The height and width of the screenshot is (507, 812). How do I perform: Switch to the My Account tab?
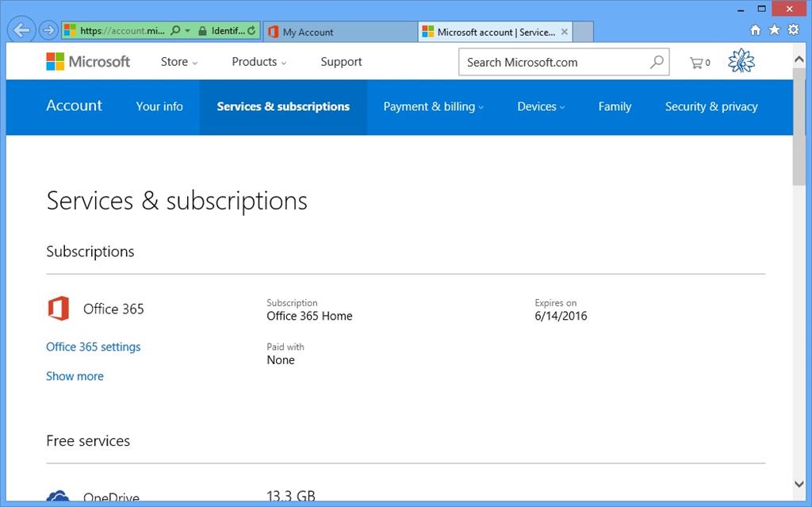coord(340,33)
